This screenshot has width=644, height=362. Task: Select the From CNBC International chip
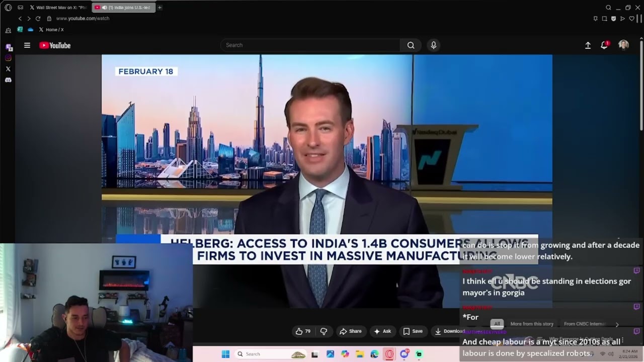pyautogui.click(x=586, y=324)
